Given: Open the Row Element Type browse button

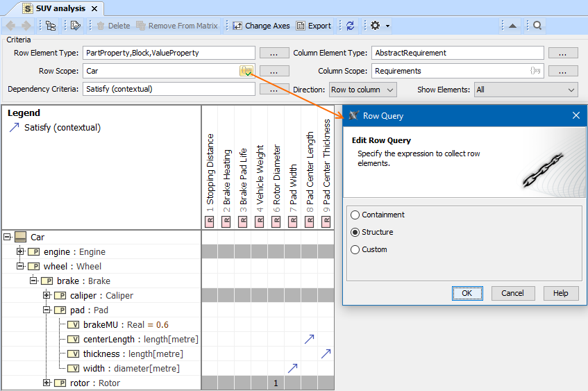Looking at the screenshot, I should click(274, 53).
